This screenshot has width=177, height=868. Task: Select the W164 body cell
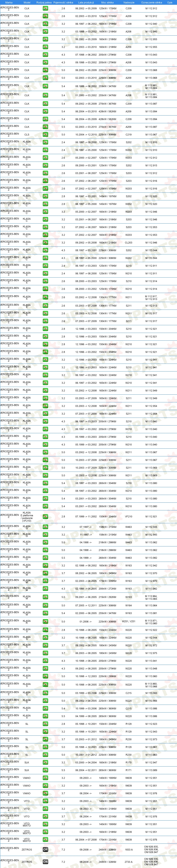[x=129, y=605]
